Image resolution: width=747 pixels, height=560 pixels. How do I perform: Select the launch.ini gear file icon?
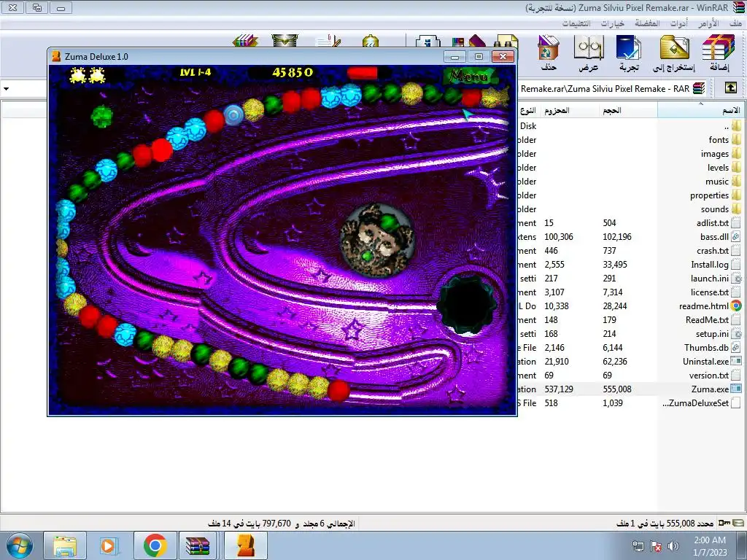coord(736,279)
